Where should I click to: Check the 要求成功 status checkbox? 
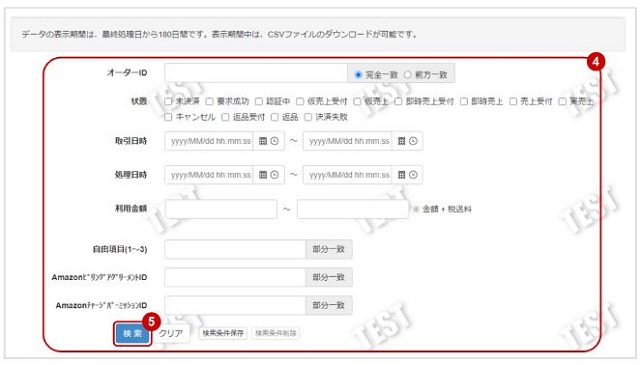pos(209,101)
